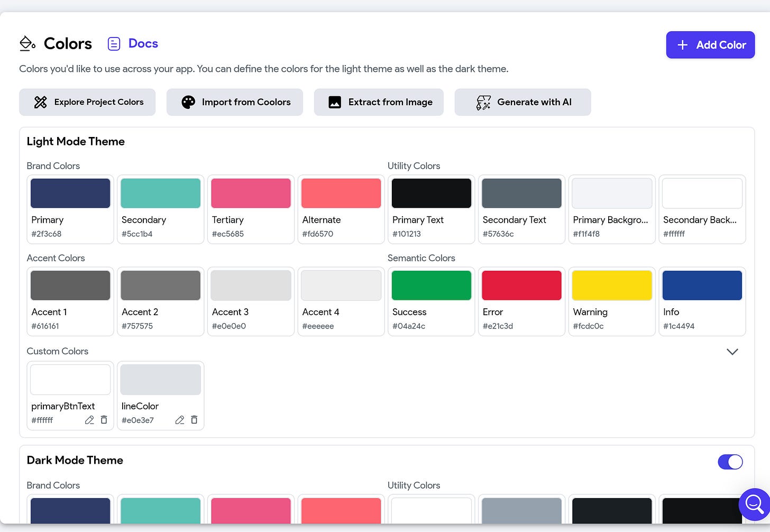The height and width of the screenshot is (532, 770).
Task: Toggle the Dark Mode Theme switch
Action: click(x=730, y=462)
